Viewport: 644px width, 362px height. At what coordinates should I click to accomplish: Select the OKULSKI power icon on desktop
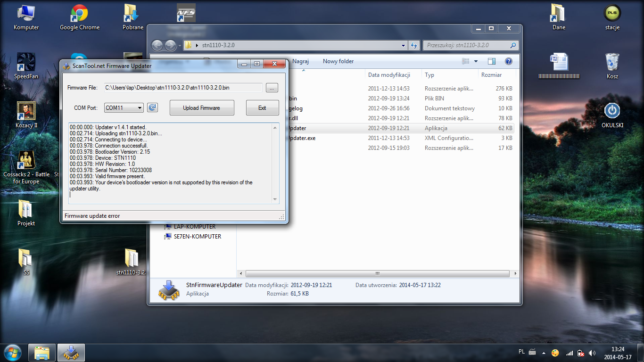pyautogui.click(x=612, y=115)
